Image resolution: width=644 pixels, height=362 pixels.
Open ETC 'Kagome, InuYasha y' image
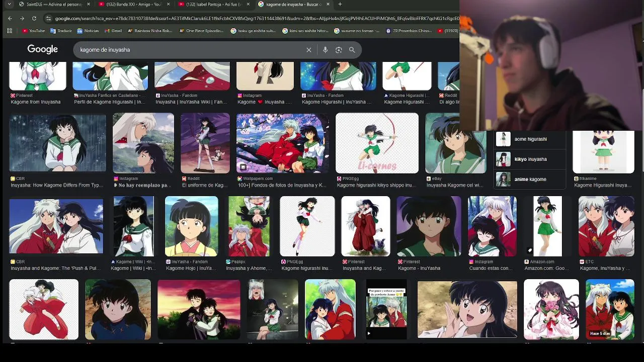[606, 226]
